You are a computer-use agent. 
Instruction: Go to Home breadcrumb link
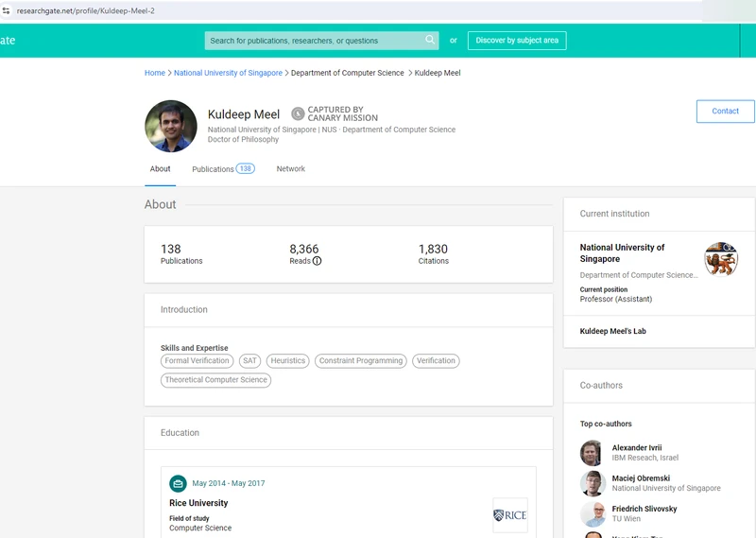click(155, 73)
